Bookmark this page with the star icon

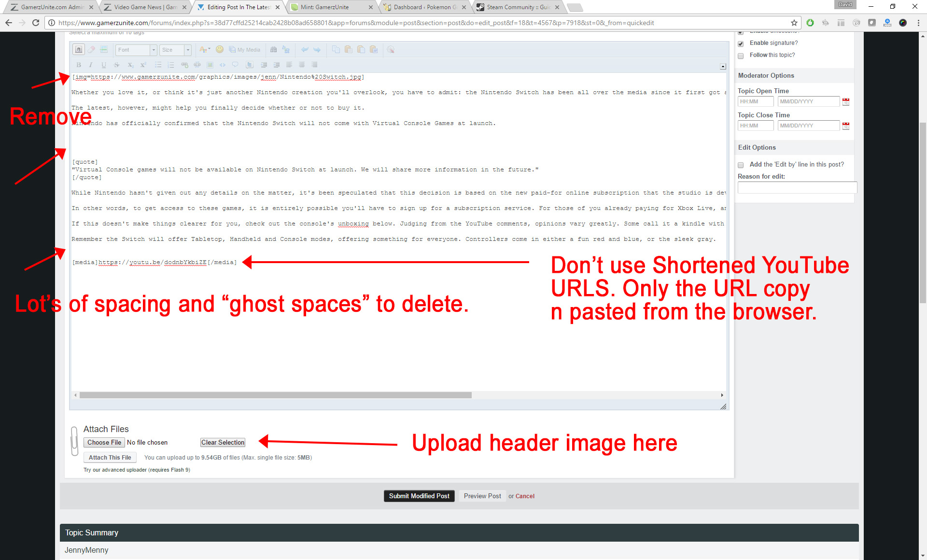click(x=794, y=23)
